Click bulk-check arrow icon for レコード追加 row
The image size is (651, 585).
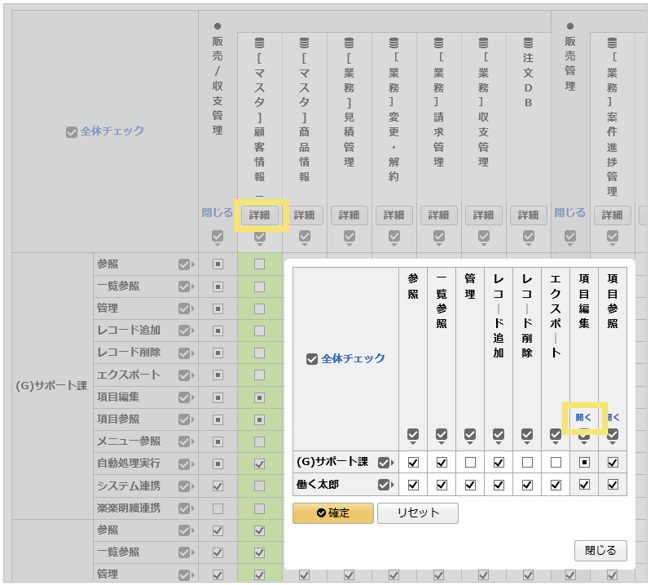[186, 330]
